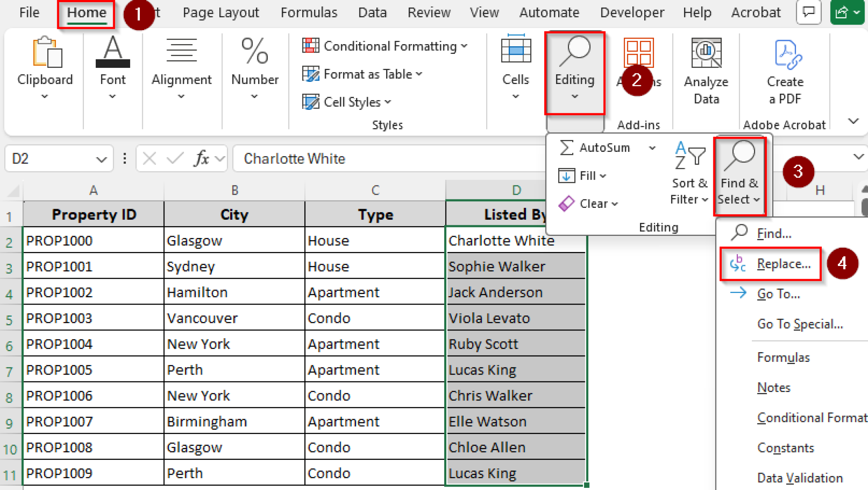The image size is (868, 490).
Task: Click the Data Validation option
Action: tap(801, 478)
